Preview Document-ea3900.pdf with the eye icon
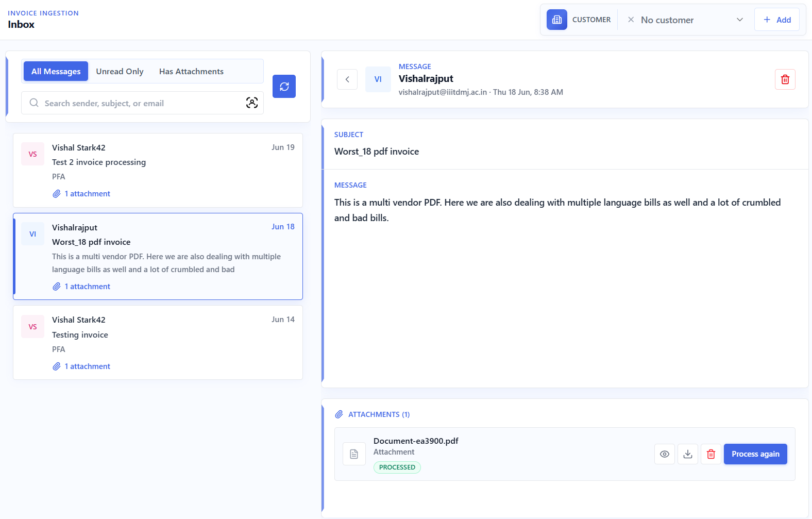This screenshot has width=812, height=519. coord(665,454)
